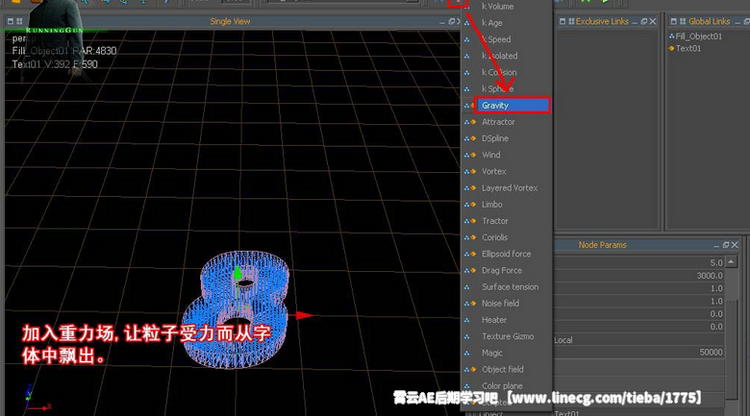The height and width of the screenshot is (416, 750).
Task: Pick Attractor in the daemon list
Action: tap(498, 122)
